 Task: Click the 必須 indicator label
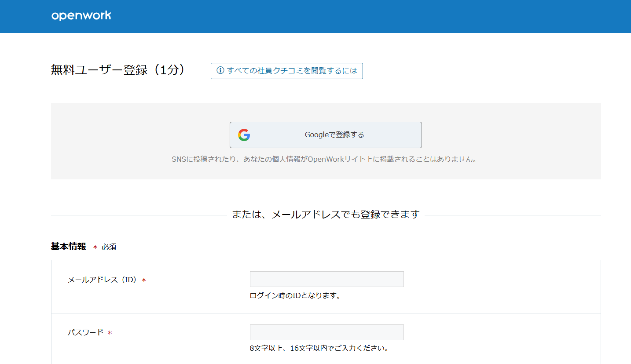coord(109,247)
